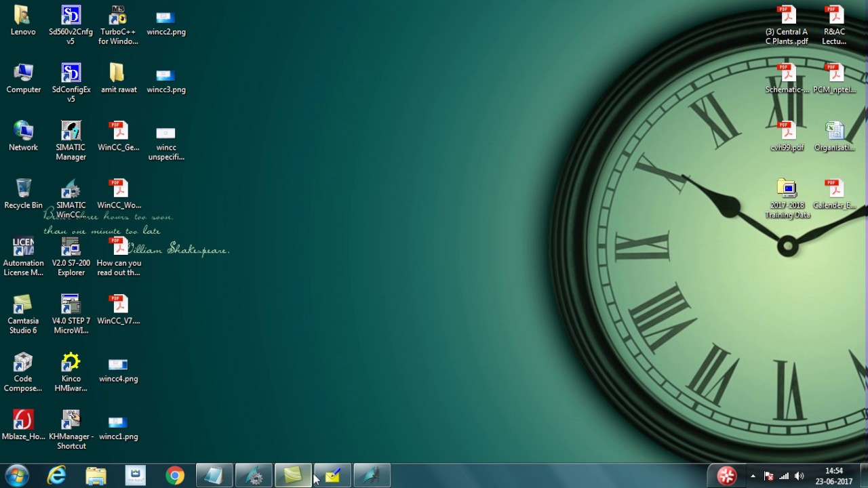
Task: Open the Lenovo folder on desktop
Action: [x=23, y=20]
